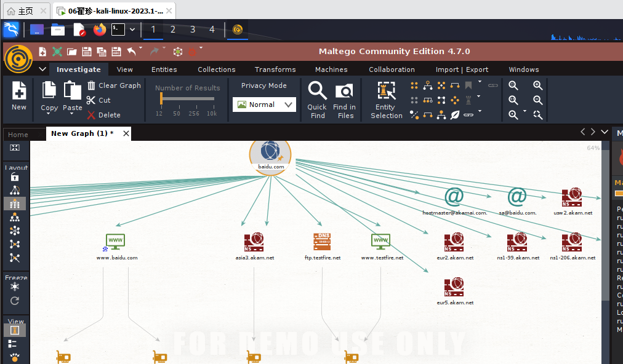Image resolution: width=623 pixels, height=364 pixels.
Task: Expand the zoom selection dropdown arrow
Action: coord(525,111)
